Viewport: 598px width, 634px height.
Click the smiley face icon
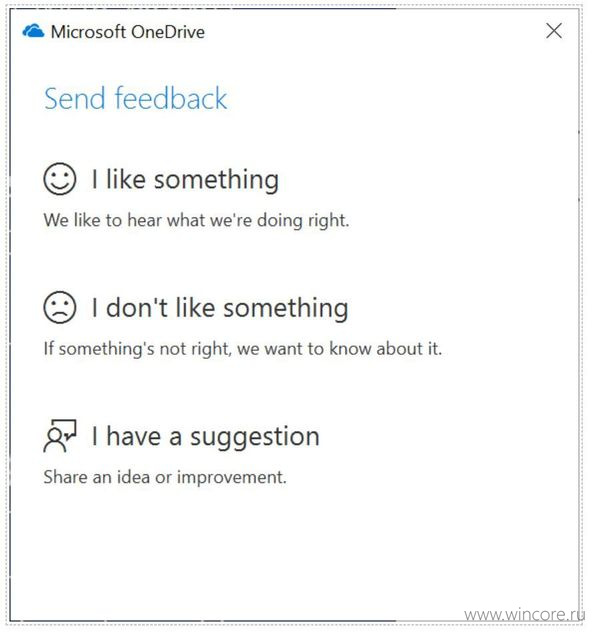point(60,179)
